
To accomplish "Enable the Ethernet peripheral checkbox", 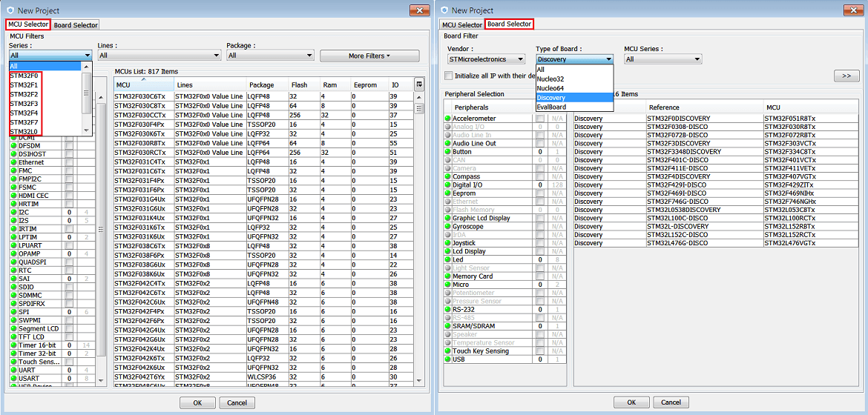I will [x=69, y=162].
